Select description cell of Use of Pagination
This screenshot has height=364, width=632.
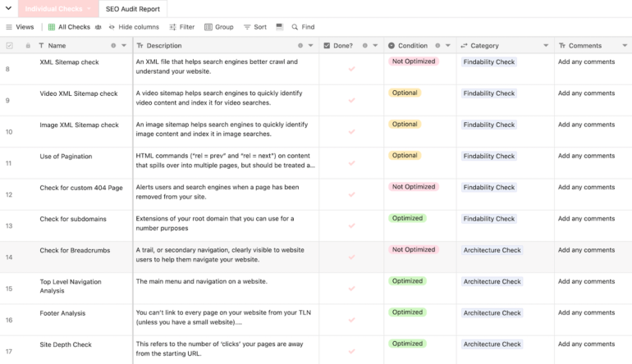click(x=226, y=161)
